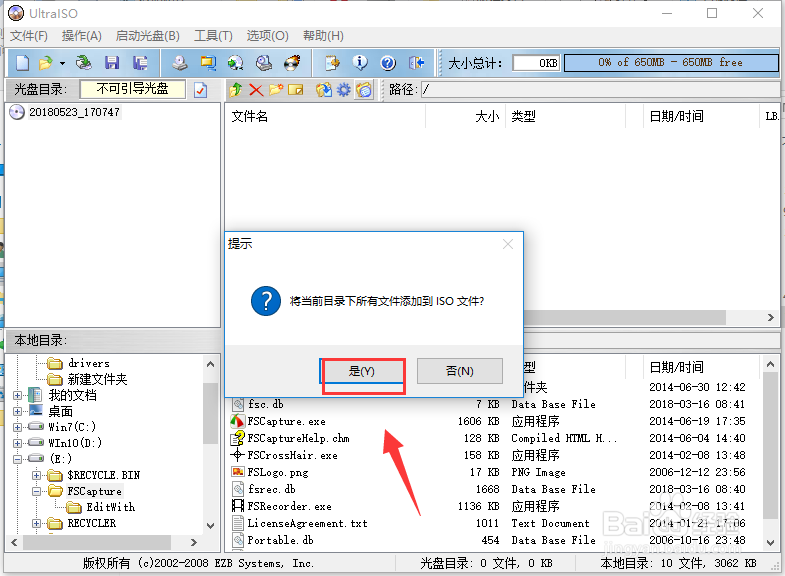
Task: Click the boot properties checkmark icon
Action: pyautogui.click(x=200, y=90)
